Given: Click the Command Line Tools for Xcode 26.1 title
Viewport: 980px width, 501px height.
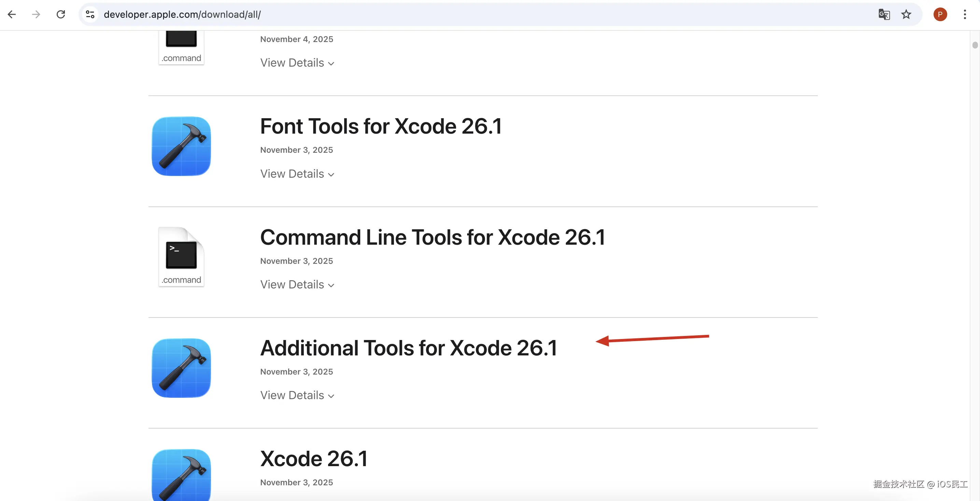Looking at the screenshot, I should point(433,237).
